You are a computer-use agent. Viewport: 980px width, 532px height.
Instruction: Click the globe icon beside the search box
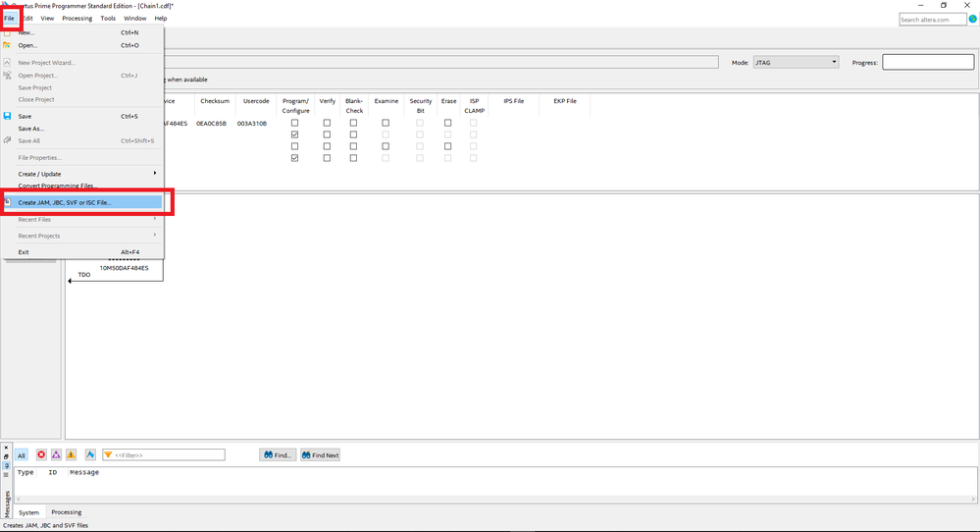[972, 20]
